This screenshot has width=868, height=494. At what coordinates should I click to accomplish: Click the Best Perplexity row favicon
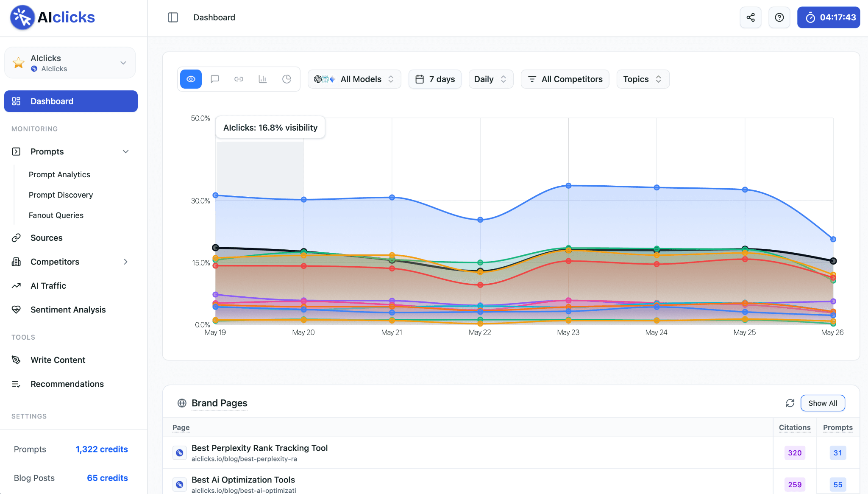pyautogui.click(x=180, y=453)
